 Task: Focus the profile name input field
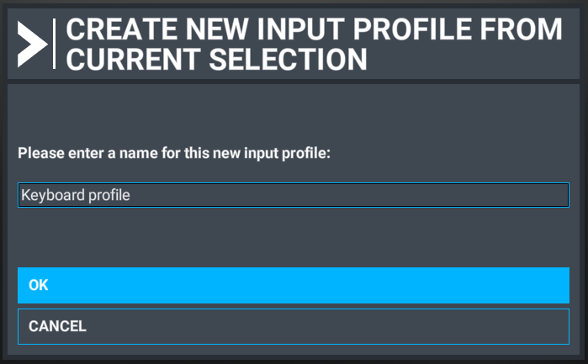click(294, 195)
